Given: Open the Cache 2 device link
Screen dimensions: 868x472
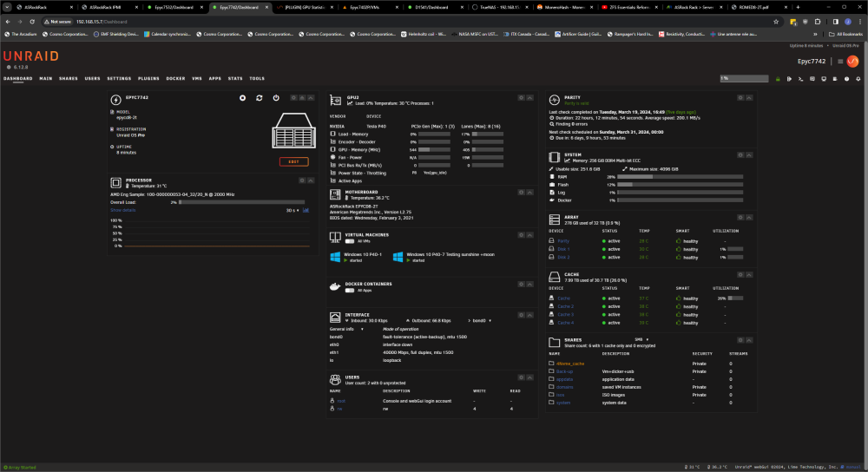Looking at the screenshot, I should tap(565, 306).
